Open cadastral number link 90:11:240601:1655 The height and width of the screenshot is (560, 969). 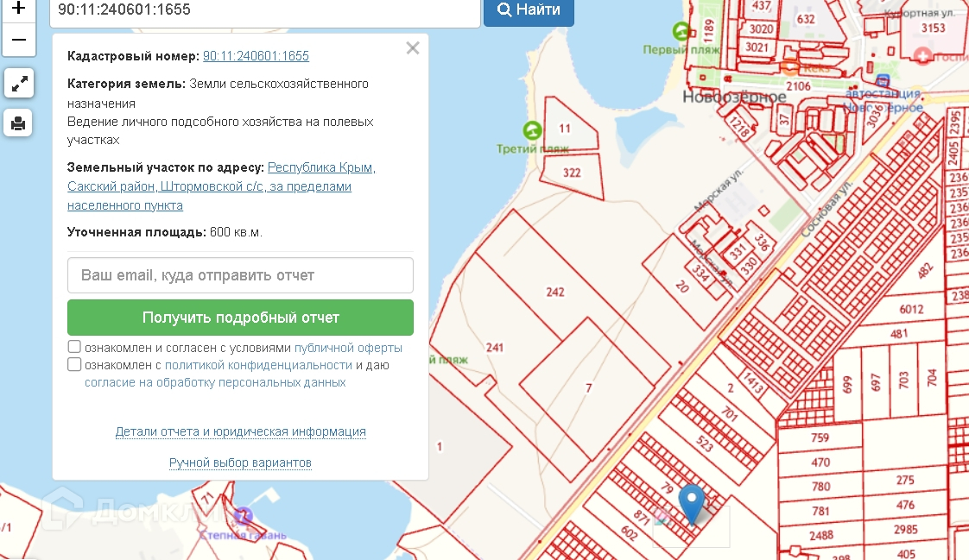click(256, 56)
